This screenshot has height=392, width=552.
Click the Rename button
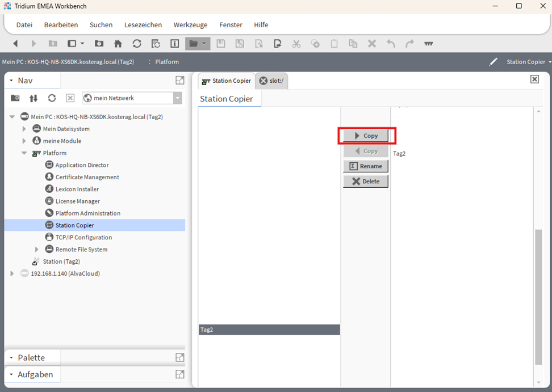click(366, 166)
